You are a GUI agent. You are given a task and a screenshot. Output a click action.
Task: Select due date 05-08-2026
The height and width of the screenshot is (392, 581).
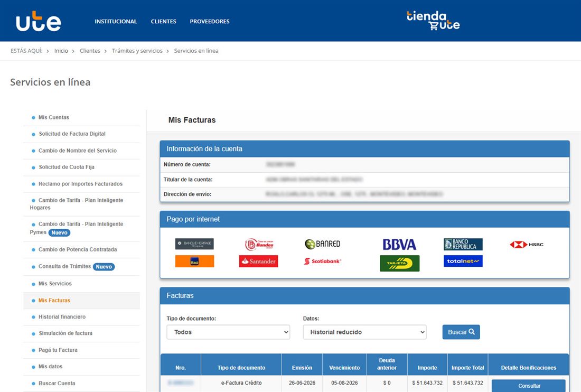point(344,382)
